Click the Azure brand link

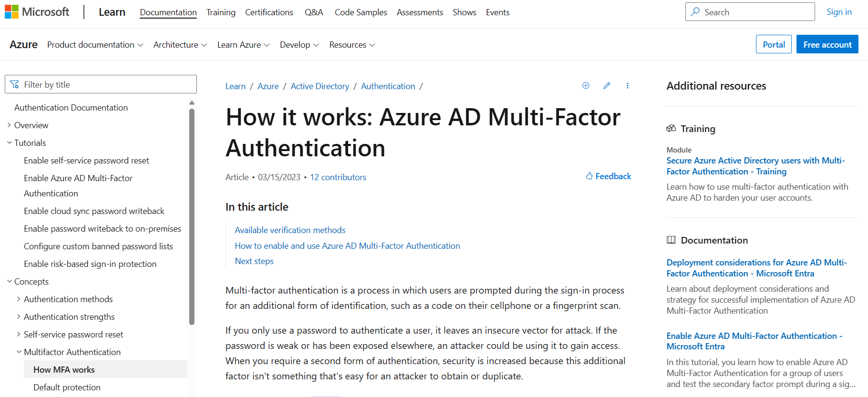23,44
